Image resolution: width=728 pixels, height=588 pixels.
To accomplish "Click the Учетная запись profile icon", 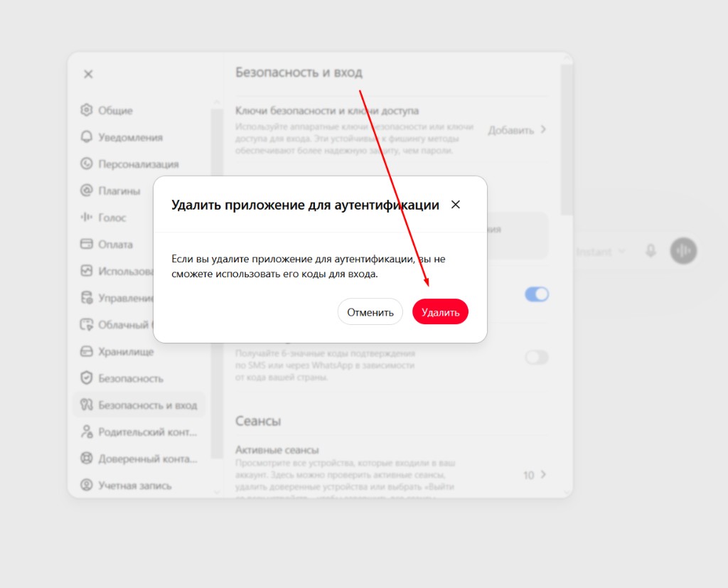I will point(86,485).
